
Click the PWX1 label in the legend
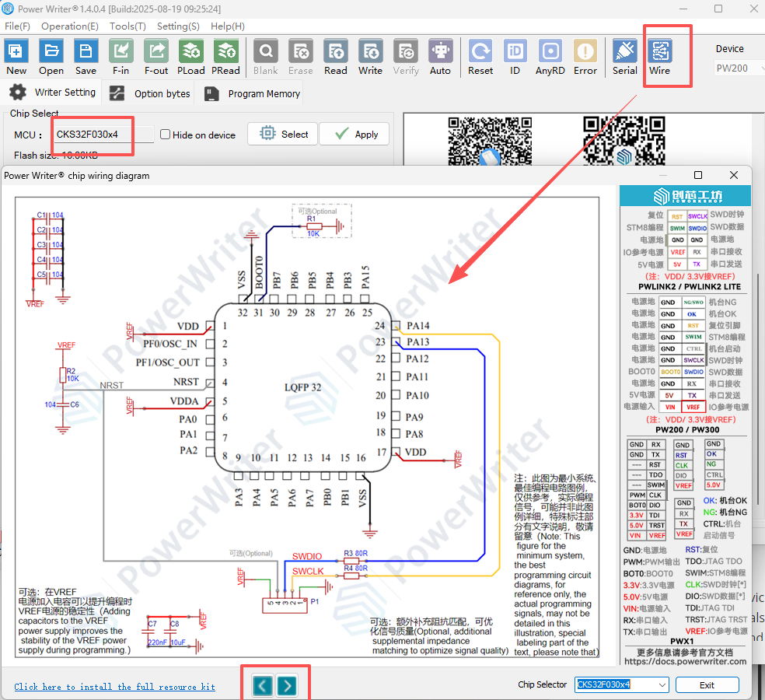pyautogui.click(x=682, y=641)
